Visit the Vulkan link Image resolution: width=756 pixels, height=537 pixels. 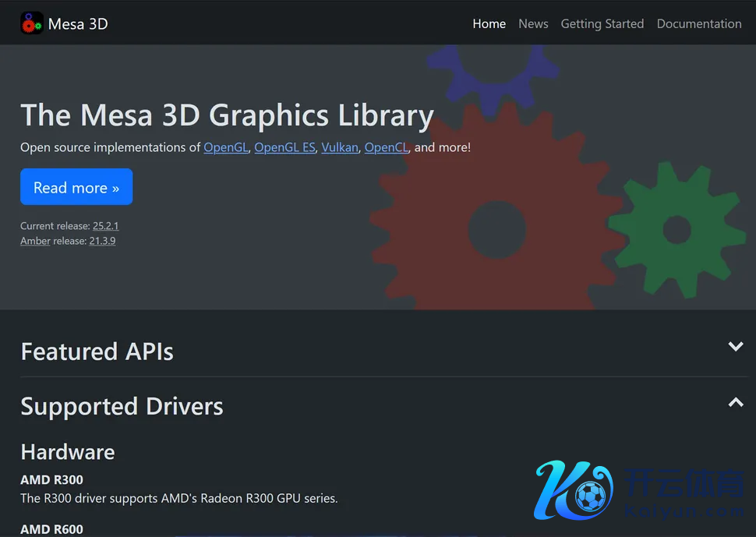pos(340,147)
